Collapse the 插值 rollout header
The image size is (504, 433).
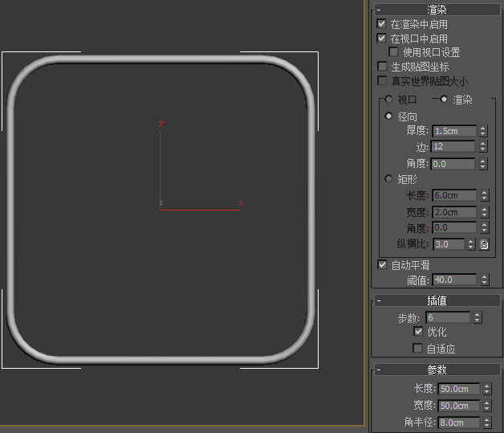[437, 300]
